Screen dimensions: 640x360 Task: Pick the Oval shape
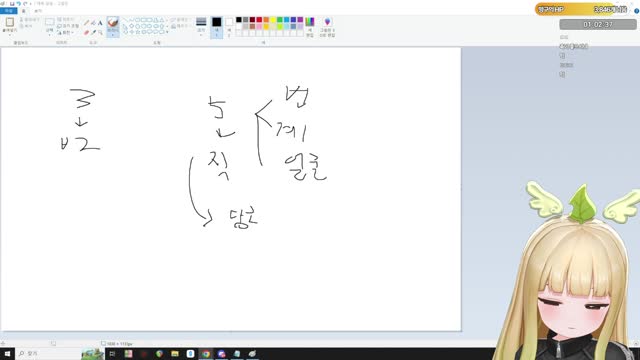138,20
